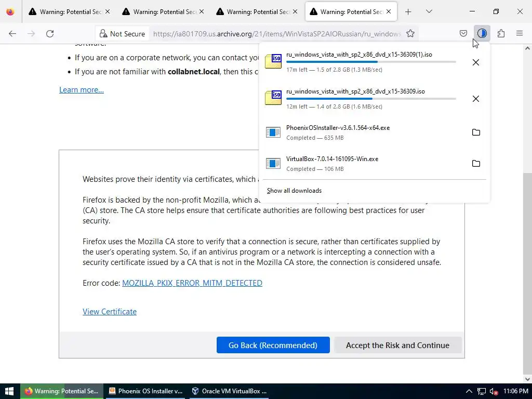
Task: Reload the current page
Action: (50, 34)
